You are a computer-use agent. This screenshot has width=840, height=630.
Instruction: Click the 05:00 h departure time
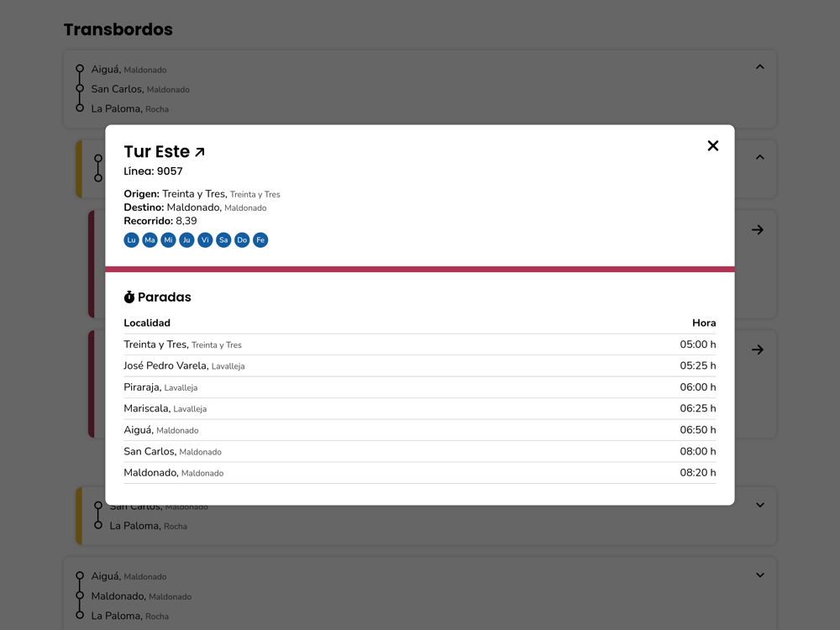(x=697, y=344)
